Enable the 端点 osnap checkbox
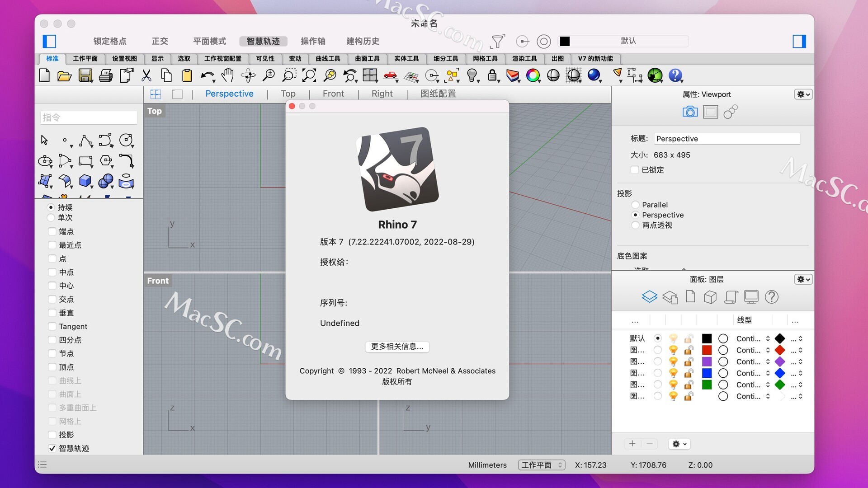Image resolution: width=868 pixels, height=488 pixels. click(x=52, y=231)
